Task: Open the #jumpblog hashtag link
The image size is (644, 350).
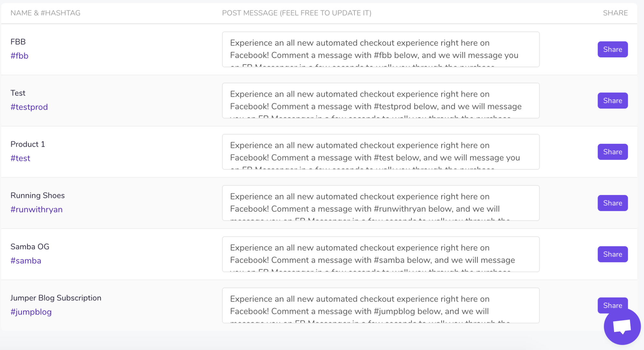Action: (x=31, y=312)
